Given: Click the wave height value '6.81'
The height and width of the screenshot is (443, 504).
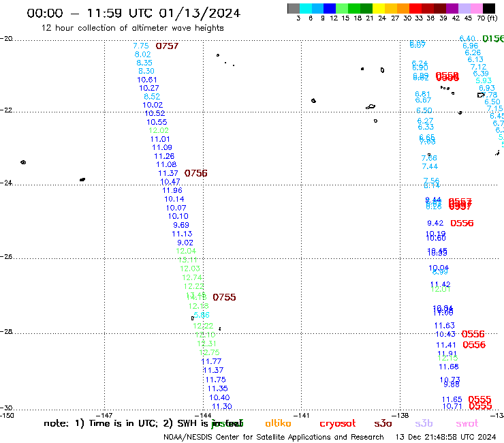Looking at the screenshot, I should coord(423,94).
